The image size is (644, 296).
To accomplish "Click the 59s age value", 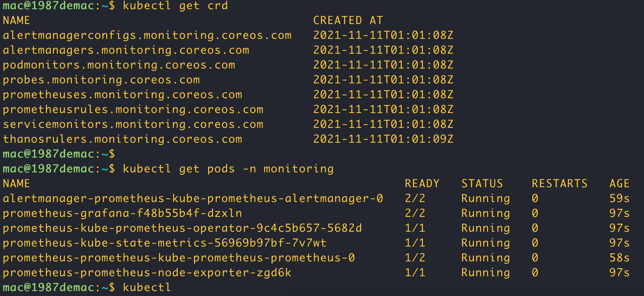I will click(620, 199).
